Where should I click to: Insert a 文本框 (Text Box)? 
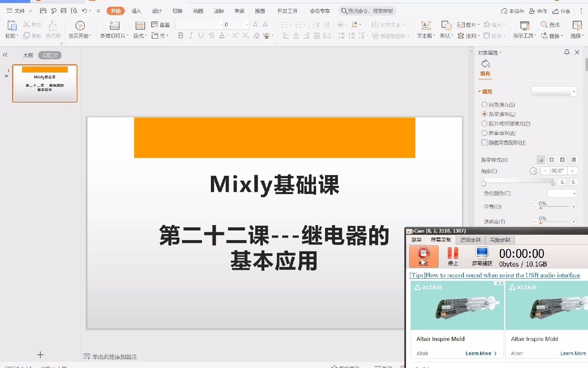tap(425, 29)
